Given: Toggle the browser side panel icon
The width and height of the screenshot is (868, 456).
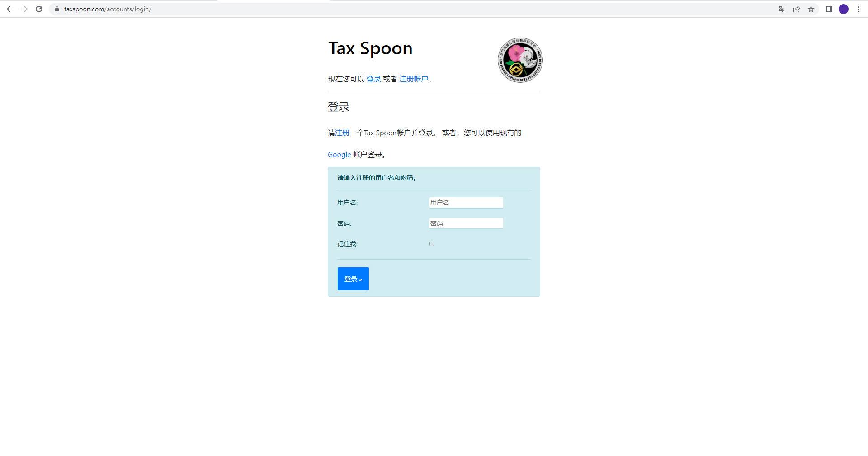Looking at the screenshot, I should (829, 9).
